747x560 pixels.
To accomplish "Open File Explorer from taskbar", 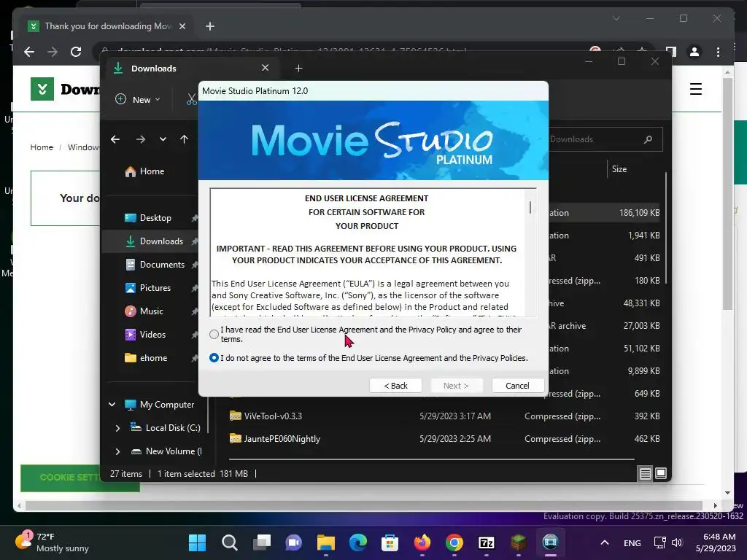I will click(326, 542).
